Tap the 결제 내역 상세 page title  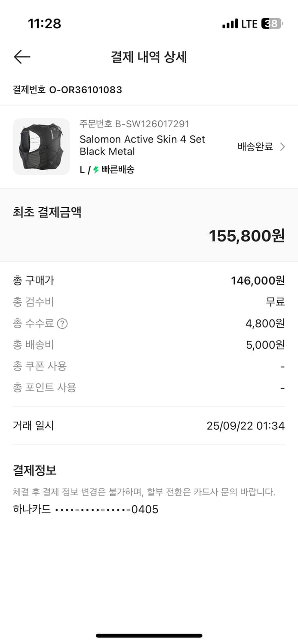pos(149,57)
